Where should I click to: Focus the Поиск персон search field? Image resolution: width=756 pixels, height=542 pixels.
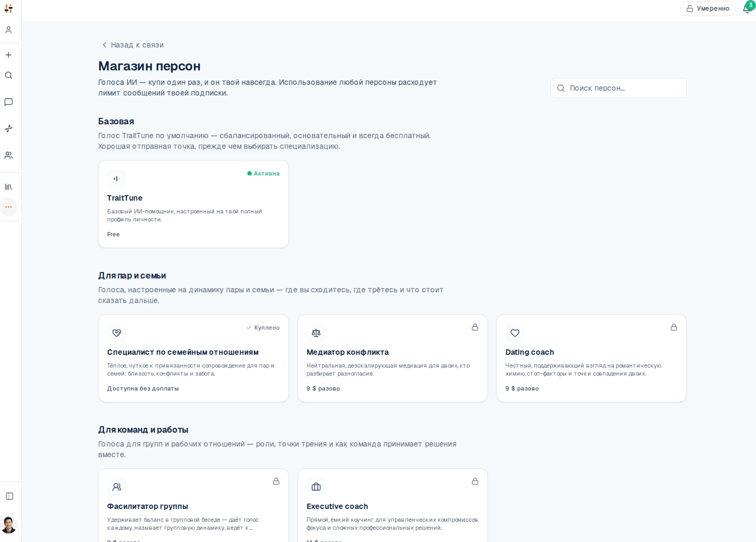tap(618, 88)
